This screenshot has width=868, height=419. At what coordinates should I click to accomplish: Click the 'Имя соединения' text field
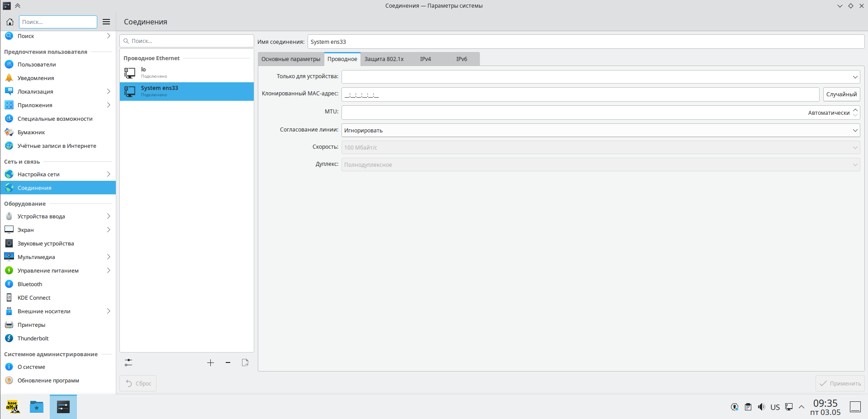(586, 42)
